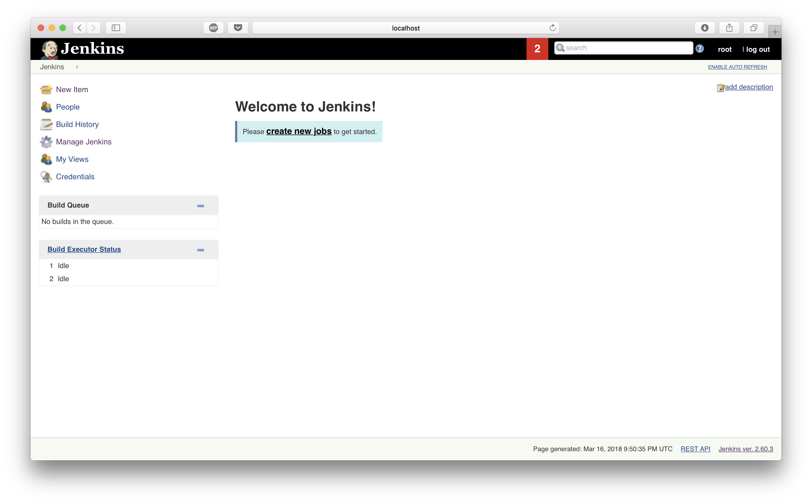812x504 pixels.
Task: Click the Page generated timestamp text
Action: click(x=603, y=449)
